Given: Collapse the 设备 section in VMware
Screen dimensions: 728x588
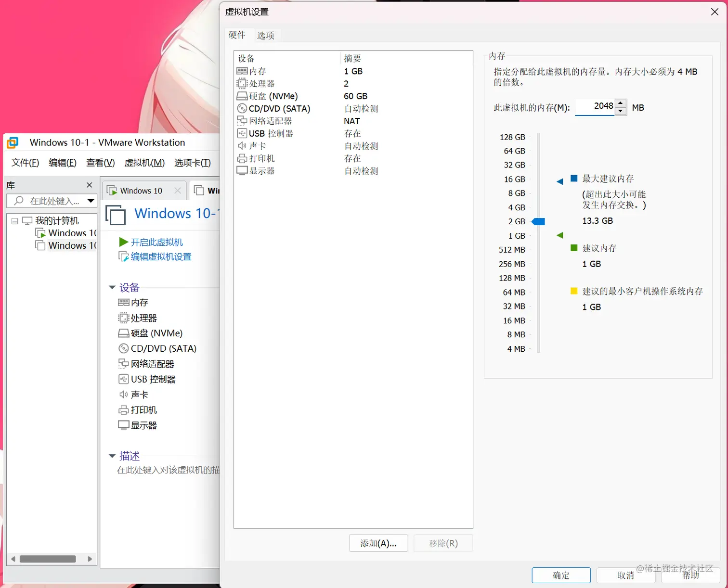Looking at the screenshot, I should point(112,287).
